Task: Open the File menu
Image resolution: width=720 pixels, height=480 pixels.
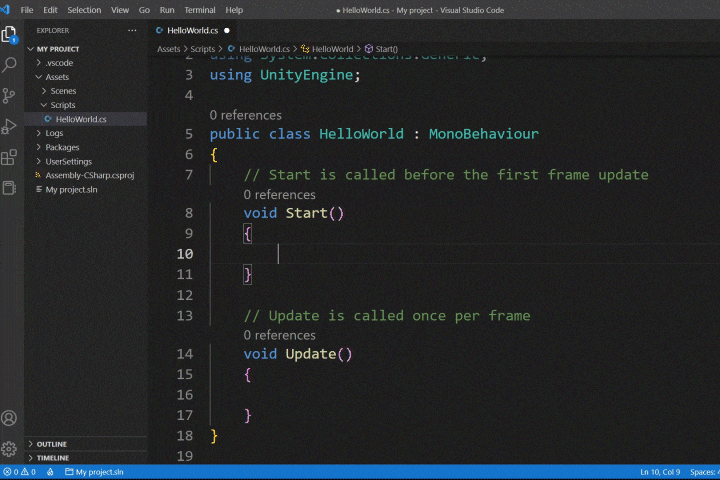Action: tap(27, 10)
